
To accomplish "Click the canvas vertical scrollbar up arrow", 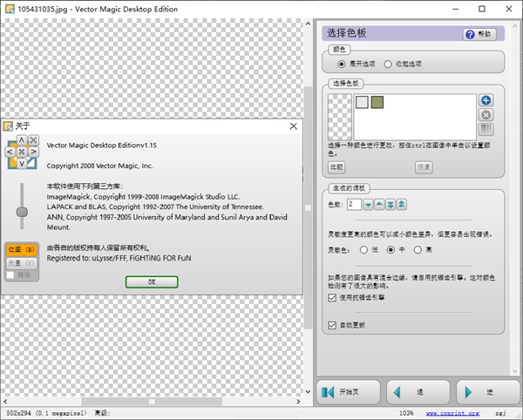I will point(308,24).
